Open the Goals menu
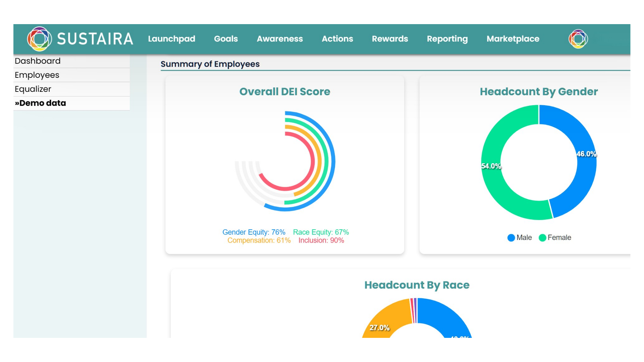This screenshot has width=644, height=362. pyautogui.click(x=226, y=39)
